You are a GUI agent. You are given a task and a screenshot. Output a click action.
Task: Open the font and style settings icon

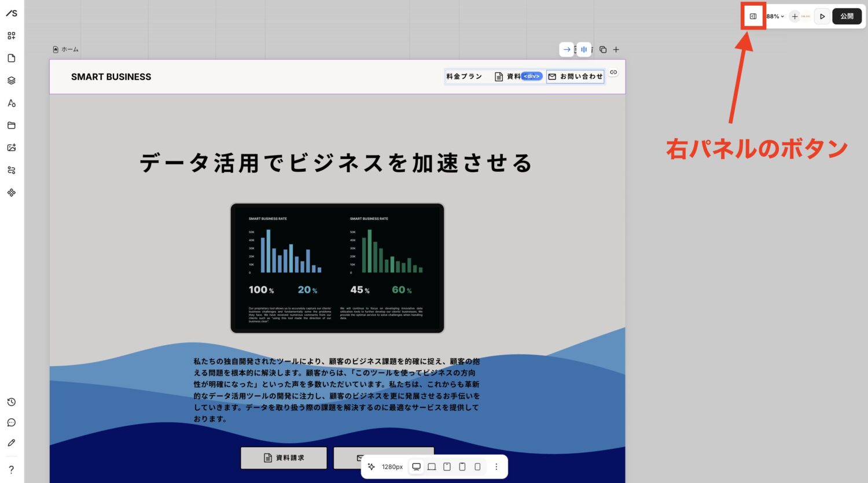coord(12,103)
